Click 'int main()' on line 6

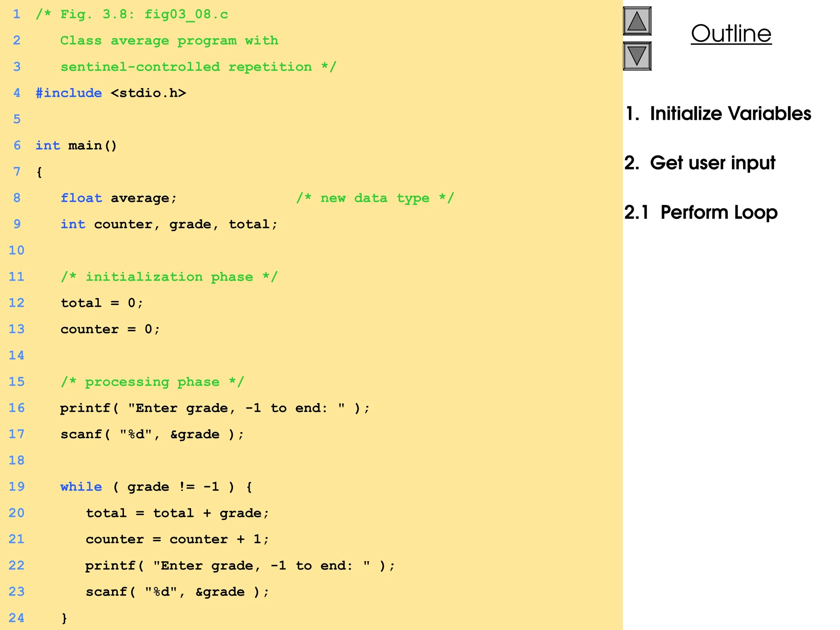pos(76,146)
